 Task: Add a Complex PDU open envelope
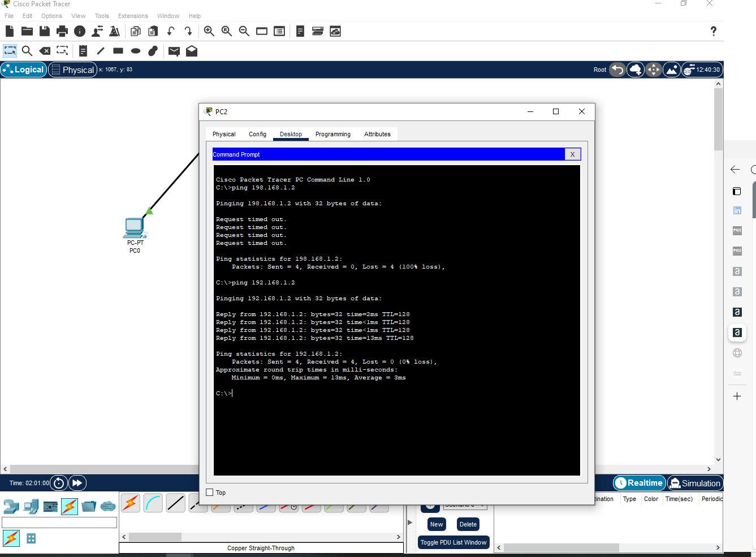pos(192,51)
